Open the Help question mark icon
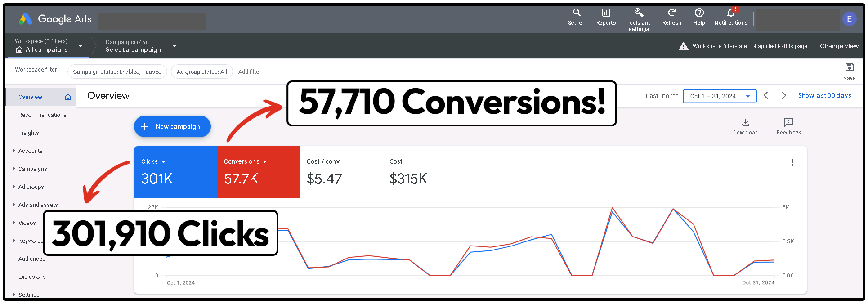Image resolution: width=868 pixels, height=304 pixels. pyautogui.click(x=699, y=13)
